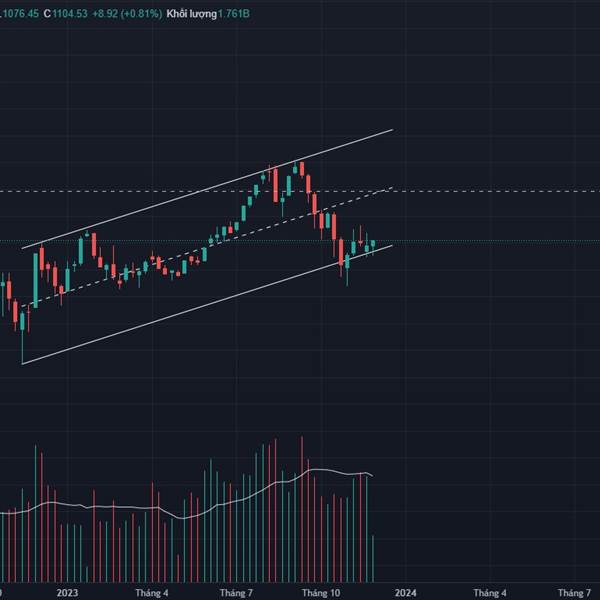Click the 1076.45 low value
This screenshot has width=600, height=600.
pos(20,14)
